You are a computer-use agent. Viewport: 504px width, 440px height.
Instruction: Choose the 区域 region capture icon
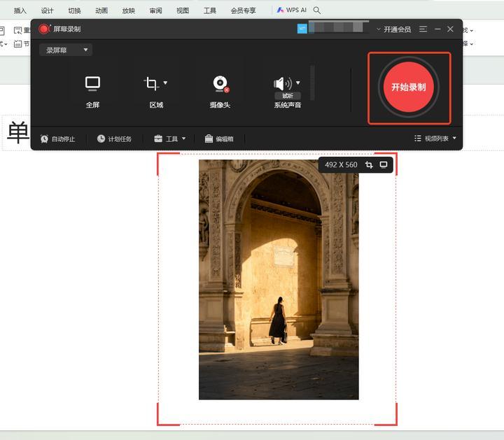tap(151, 85)
